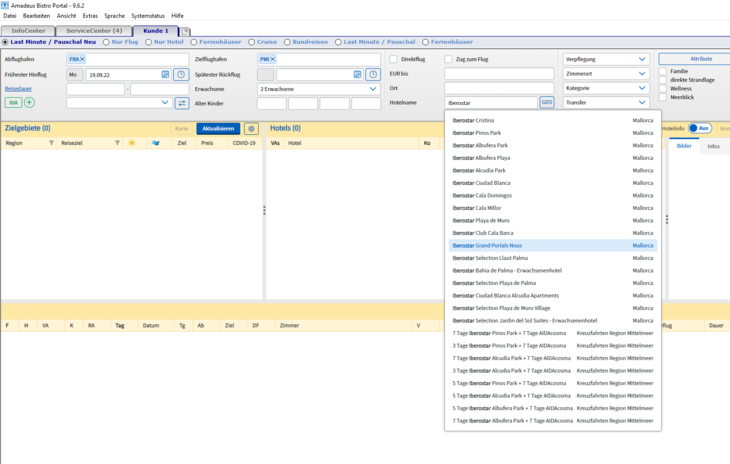Viewport: 730px width, 464px height.
Task: Tick the Meerblick attribute checkbox
Action: click(662, 97)
